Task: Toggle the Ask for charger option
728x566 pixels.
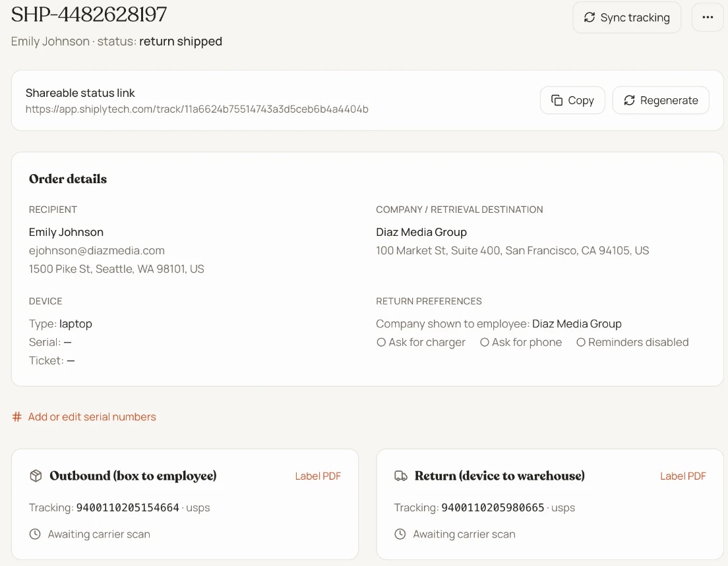Action: click(421, 343)
